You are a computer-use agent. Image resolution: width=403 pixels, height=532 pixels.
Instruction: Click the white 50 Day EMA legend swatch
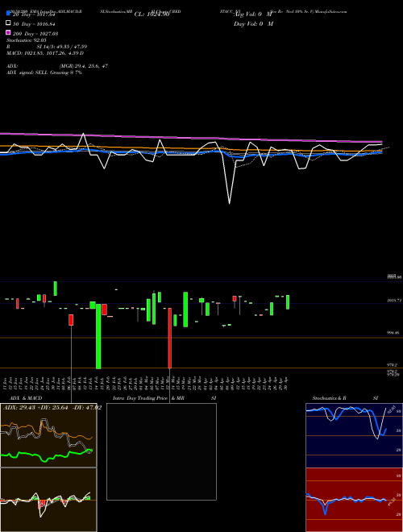[8, 23]
